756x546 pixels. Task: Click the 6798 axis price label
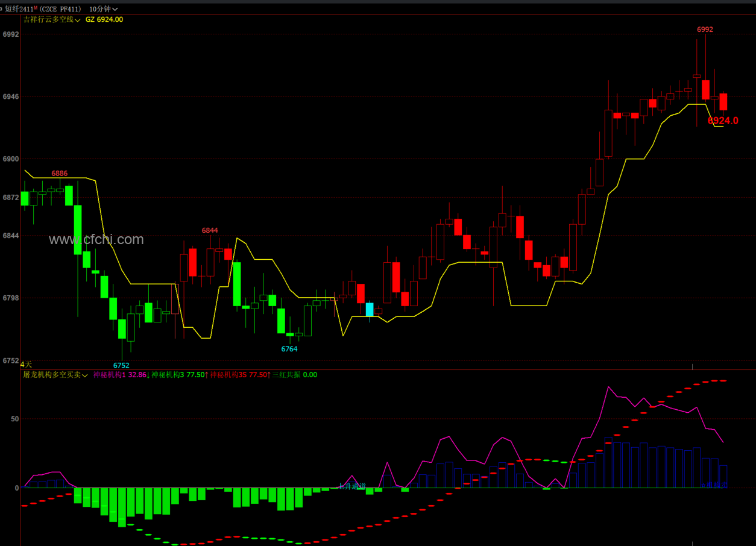point(11,298)
